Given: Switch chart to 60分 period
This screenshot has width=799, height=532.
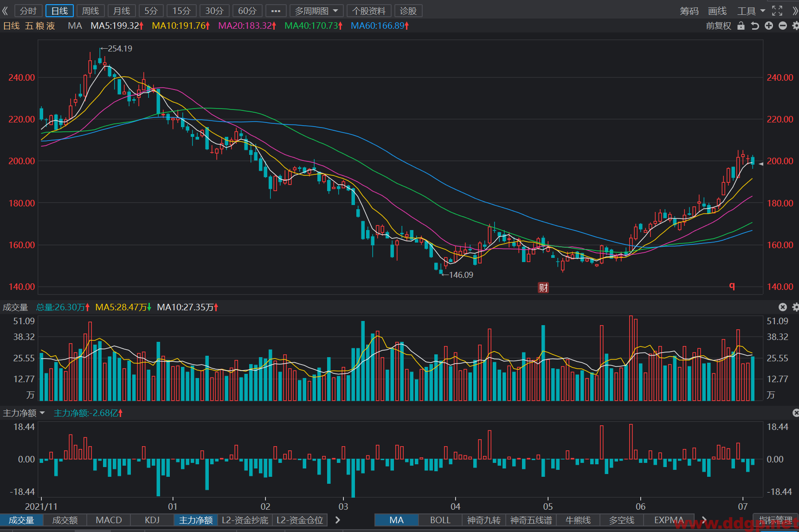Looking at the screenshot, I should pyautogui.click(x=247, y=11).
